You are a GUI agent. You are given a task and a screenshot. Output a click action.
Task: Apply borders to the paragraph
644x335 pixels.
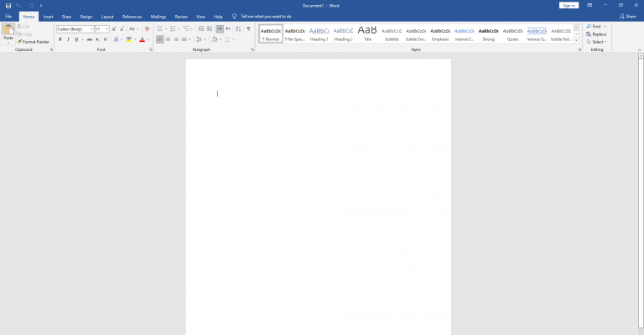point(227,39)
